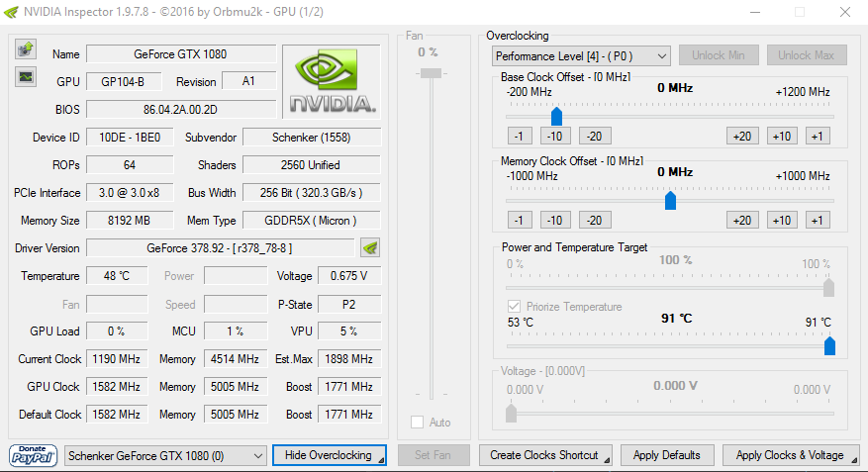This screenshot has width=868, height=472.
Task: Click +1 under Memory Clock Offset
Action: [x=818, y=221]
